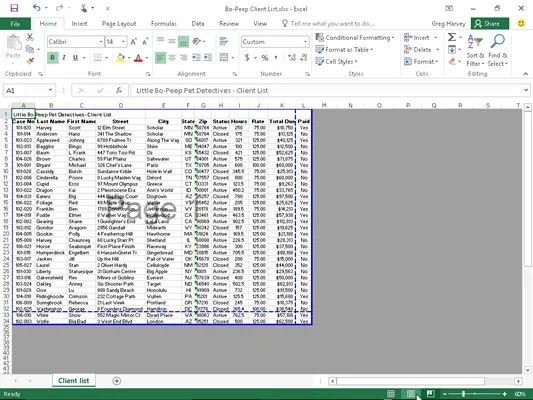This screenshot has width=533, height=400.
Task: Click the AutoSum sigma icon
Action: click(x=452, y=37)
